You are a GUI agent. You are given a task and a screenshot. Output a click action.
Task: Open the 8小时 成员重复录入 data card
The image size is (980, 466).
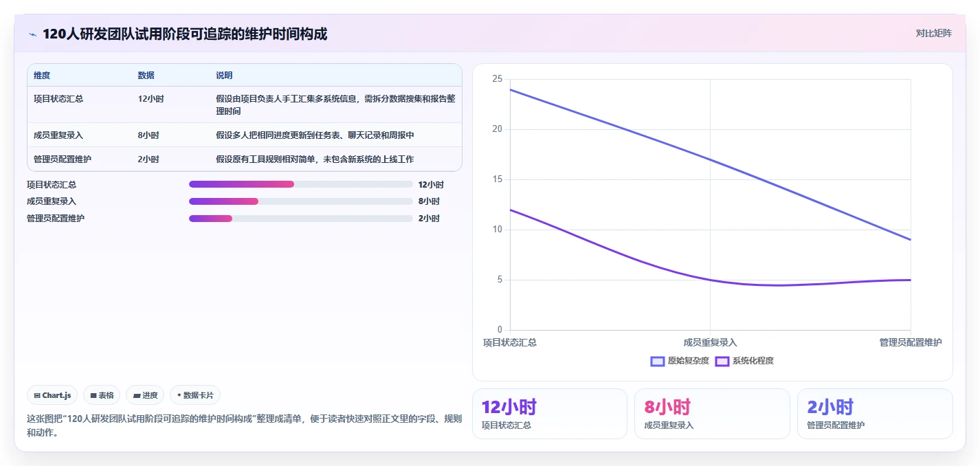point(712,414)
